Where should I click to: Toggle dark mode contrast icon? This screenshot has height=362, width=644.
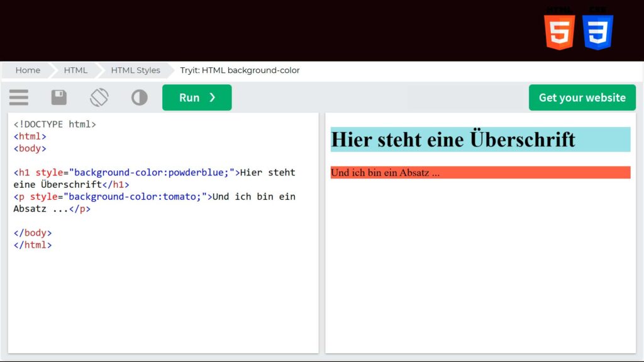point(139,97)
